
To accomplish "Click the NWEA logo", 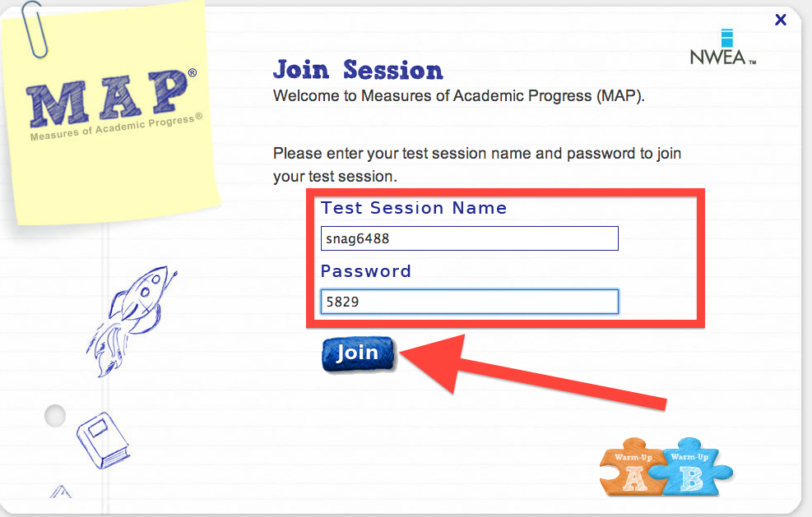I will click(723, 47).
